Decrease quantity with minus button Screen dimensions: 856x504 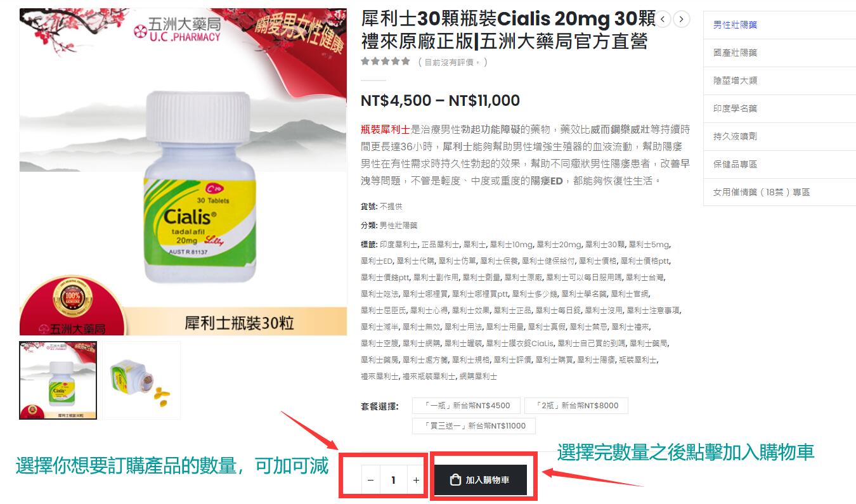point(371,481)
